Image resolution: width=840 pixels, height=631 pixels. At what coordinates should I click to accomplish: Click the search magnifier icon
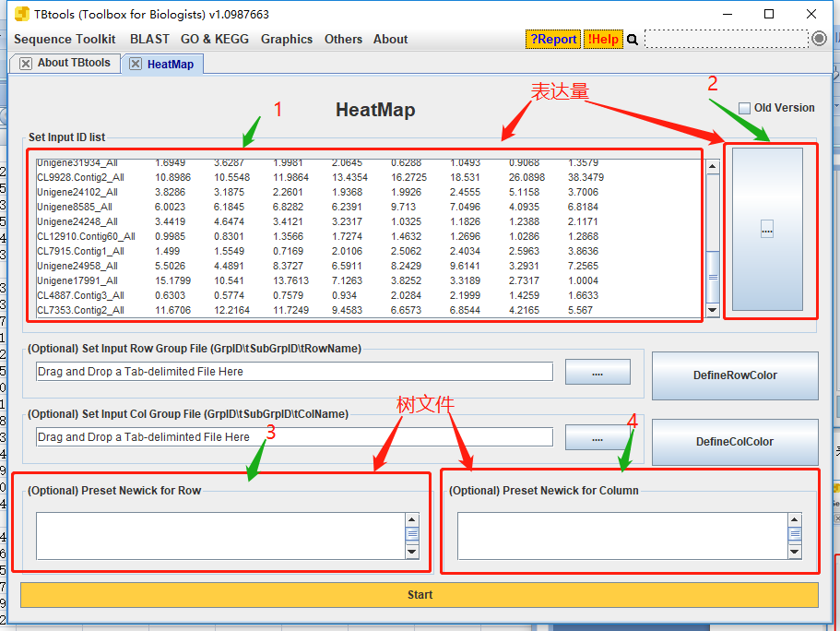pyautogui.click(x=633, y=40)
